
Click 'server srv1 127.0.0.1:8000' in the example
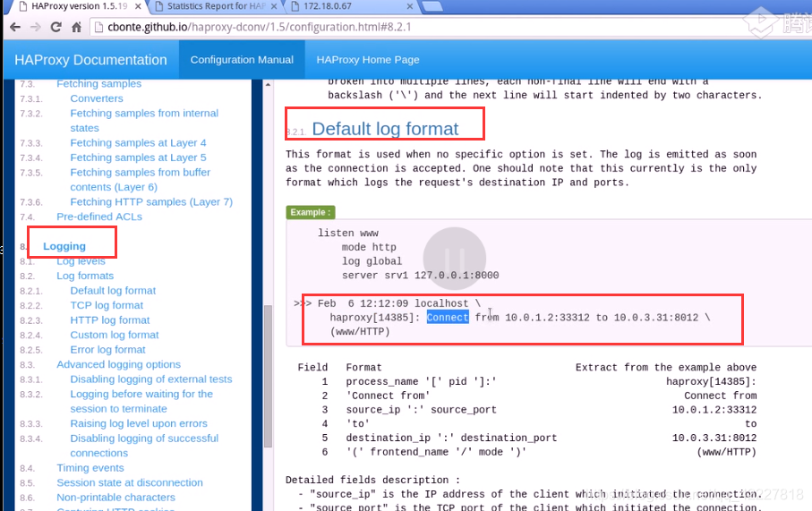point(420,275)
